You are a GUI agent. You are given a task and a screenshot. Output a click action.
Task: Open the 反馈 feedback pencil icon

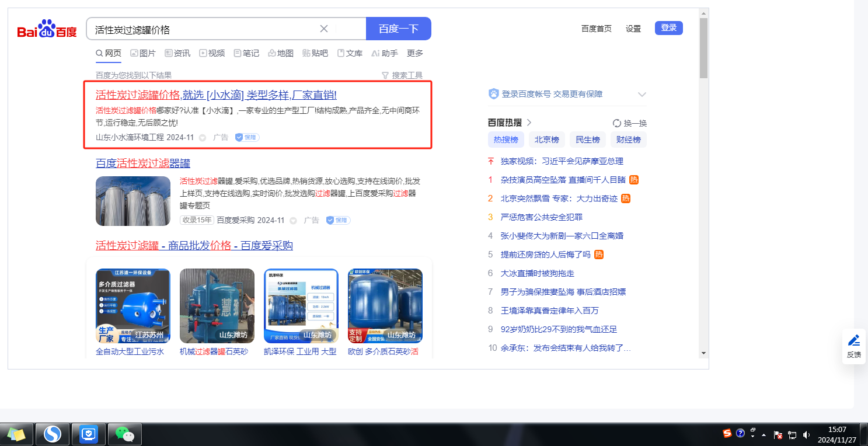[854, 340]
